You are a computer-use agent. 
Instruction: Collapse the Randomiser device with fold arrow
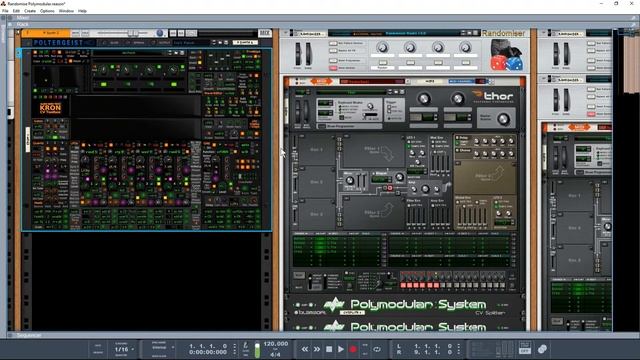coord(286,33)
